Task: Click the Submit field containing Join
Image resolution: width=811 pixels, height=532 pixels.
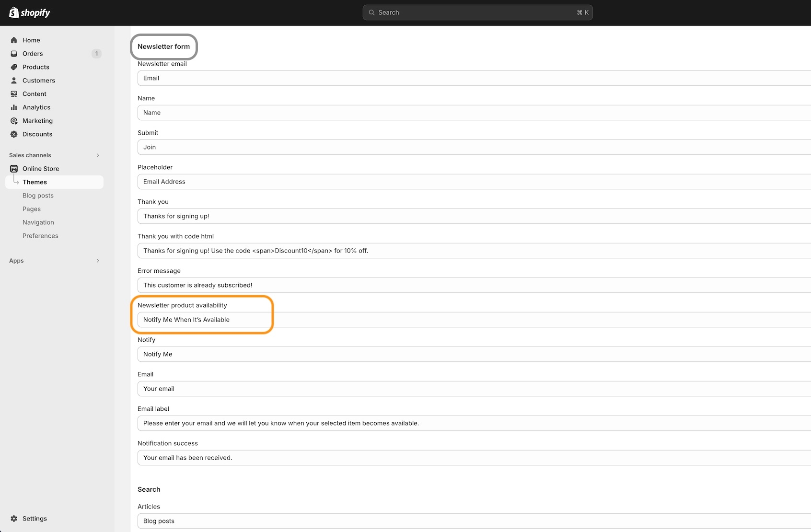Action: [474, 147]
